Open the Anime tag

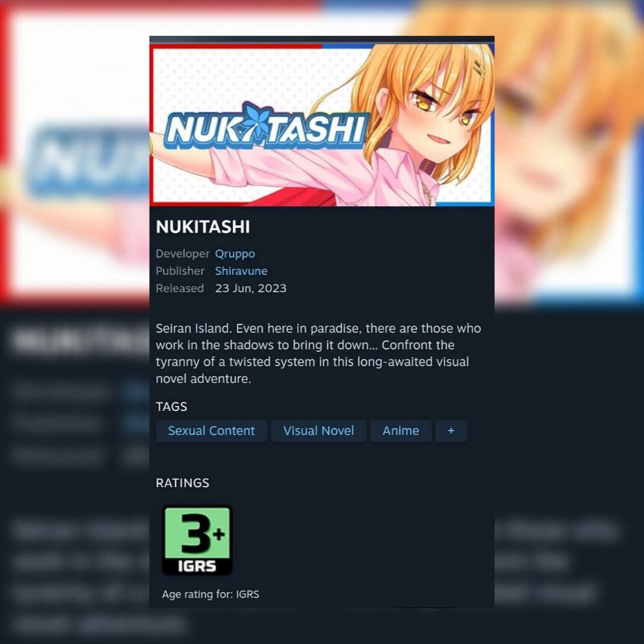tap(401, 431)
